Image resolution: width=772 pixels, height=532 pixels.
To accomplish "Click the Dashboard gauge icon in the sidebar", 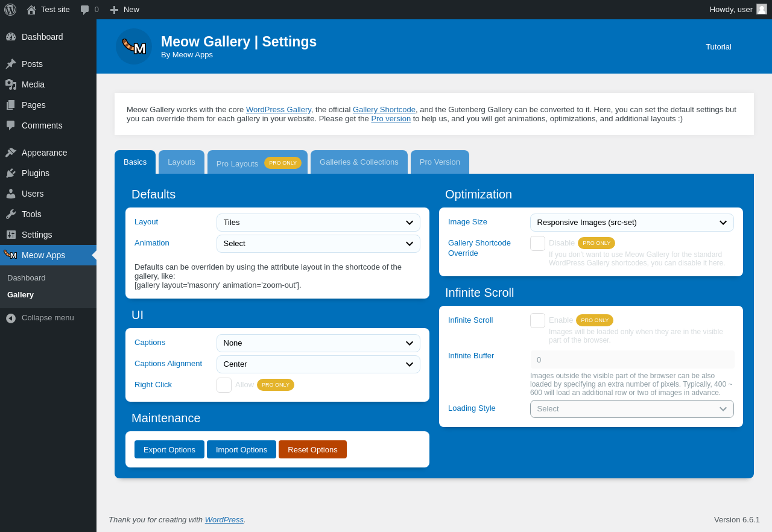I will pyautogui.click(x=11, y=37).
